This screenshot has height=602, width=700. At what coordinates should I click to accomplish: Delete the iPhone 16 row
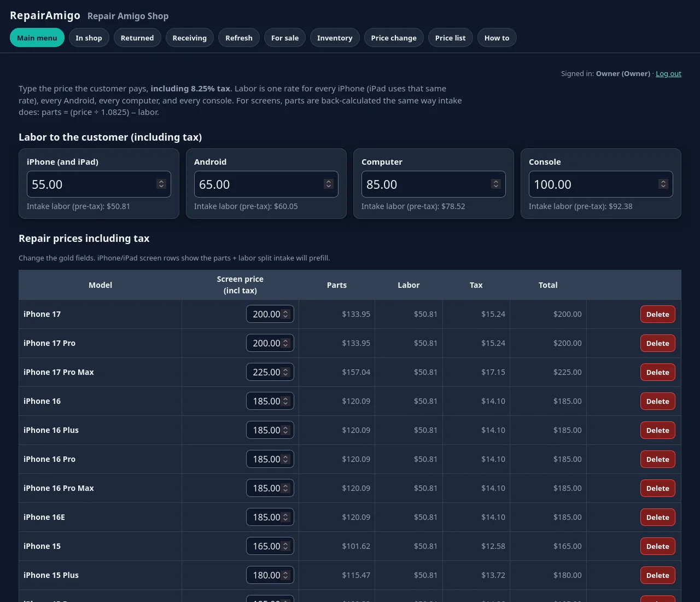tap(658, 401)
